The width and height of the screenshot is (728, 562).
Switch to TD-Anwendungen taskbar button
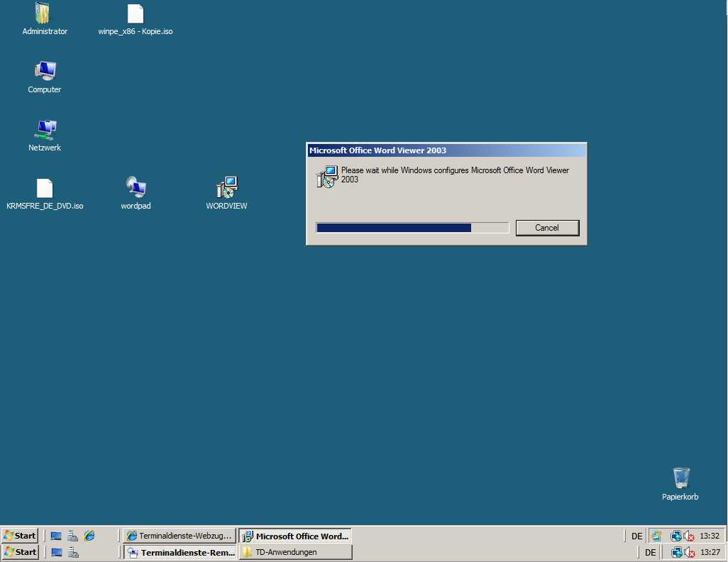tap(296, 552)
